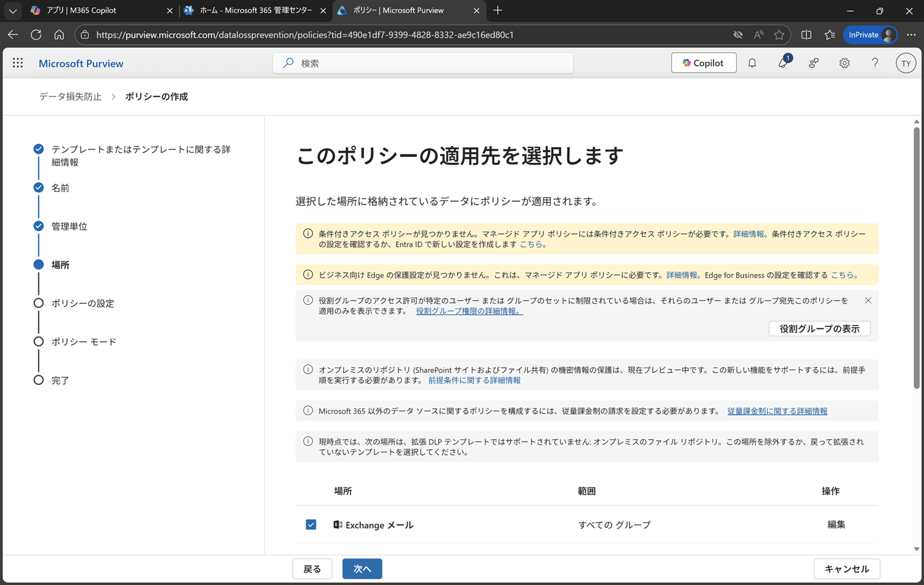Select the 場所 wizard step
Image resolution: width=924 pixels, height=585 pixels.
pyautogui.click(x=60, y=265)
